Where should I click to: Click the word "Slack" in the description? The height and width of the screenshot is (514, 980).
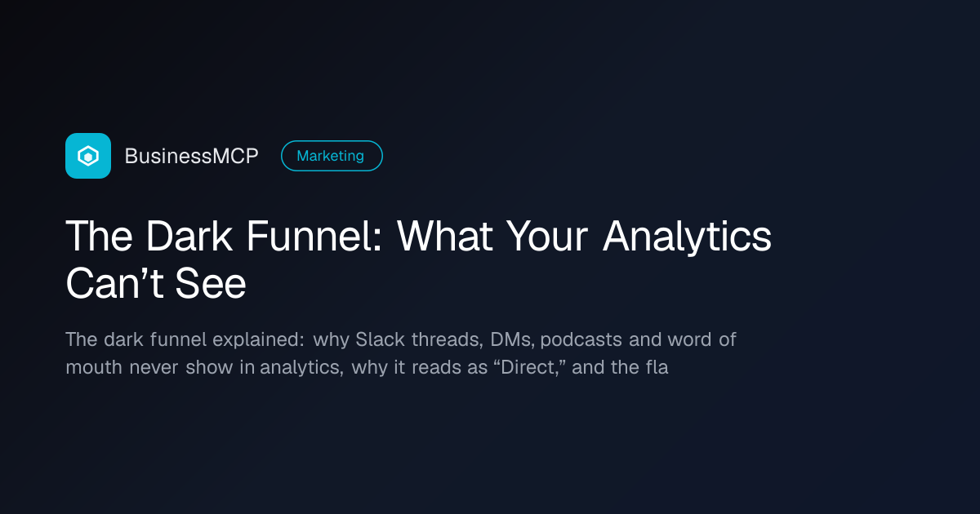pyautogui.click(x=381, y=339)
